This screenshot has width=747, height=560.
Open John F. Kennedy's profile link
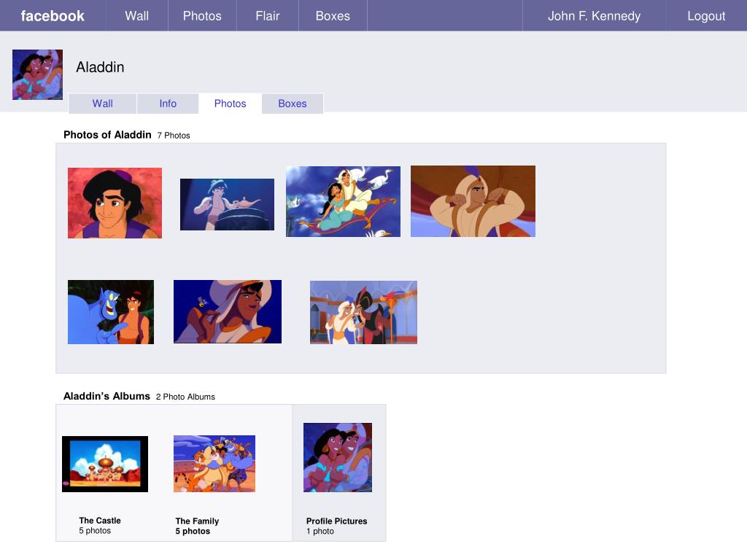point(594,16)
